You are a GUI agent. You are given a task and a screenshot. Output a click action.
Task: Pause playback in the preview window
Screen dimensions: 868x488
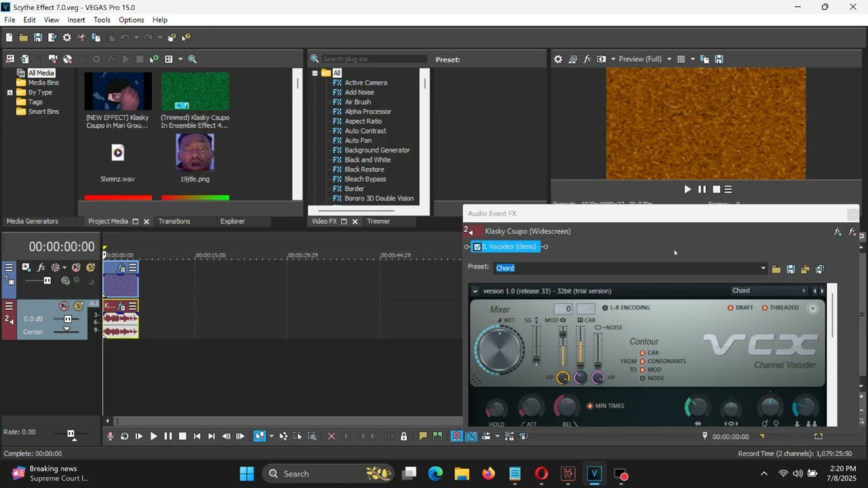pyautogui.click(x=702, y=190)
